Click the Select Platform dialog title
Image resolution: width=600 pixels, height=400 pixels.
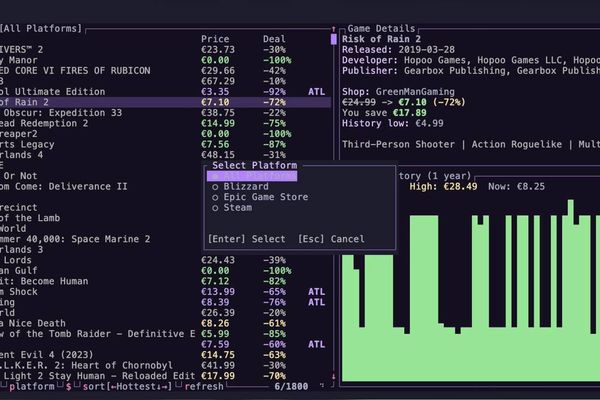pos(254,165)
